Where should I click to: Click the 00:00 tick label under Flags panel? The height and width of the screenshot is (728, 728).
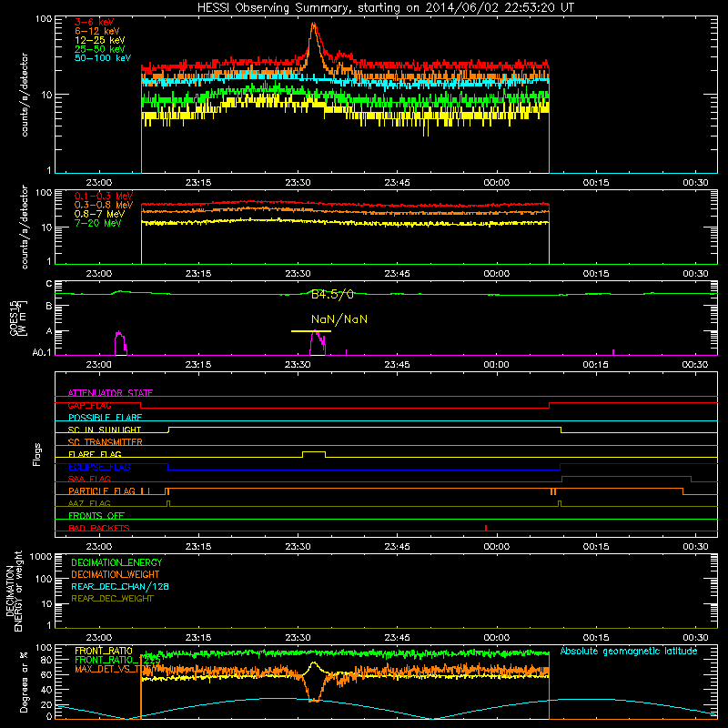click(x=496, y=547)
